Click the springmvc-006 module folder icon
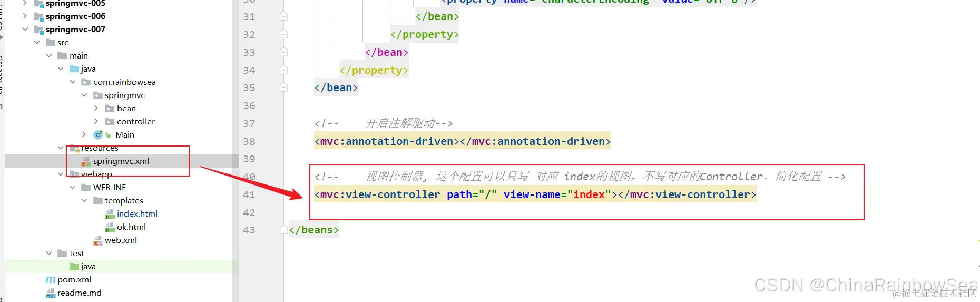 click(38, 16)
